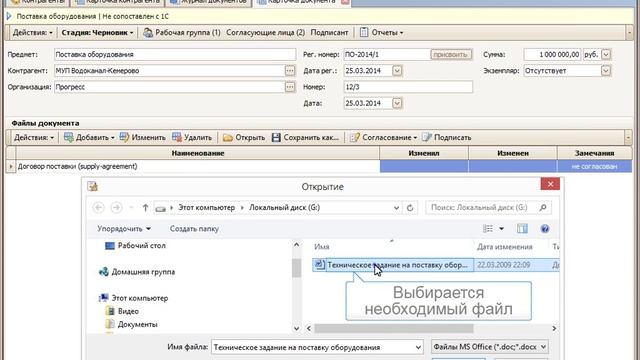The height and width of the screenshot is (360, 640).
Task: Change the file view mode icon
Action: point(488,229)
